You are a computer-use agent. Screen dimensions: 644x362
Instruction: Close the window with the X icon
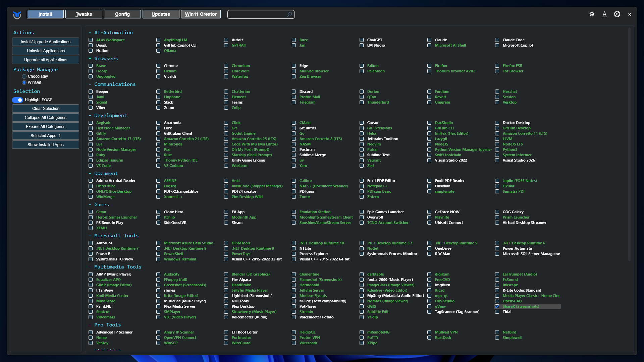(630, 14)
